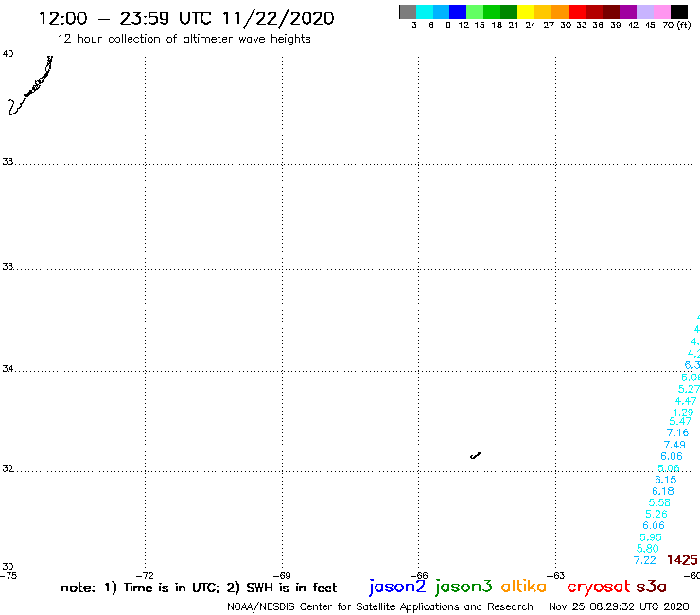Click the coastline outline in the map's upper-left

pos(30,86)
